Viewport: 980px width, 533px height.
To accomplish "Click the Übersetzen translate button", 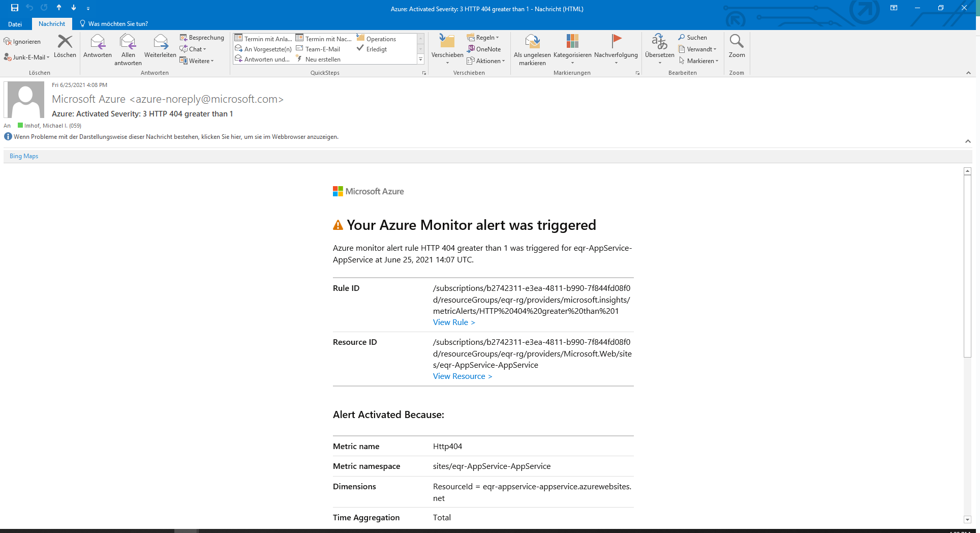I will pyautogui.click(x=660, y=49).
